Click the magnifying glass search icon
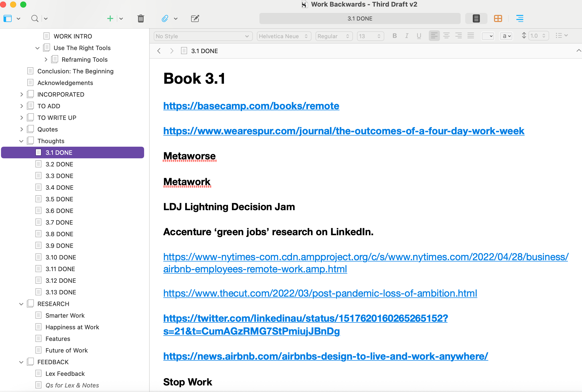The image size is (582, 392). click(35, 18)
